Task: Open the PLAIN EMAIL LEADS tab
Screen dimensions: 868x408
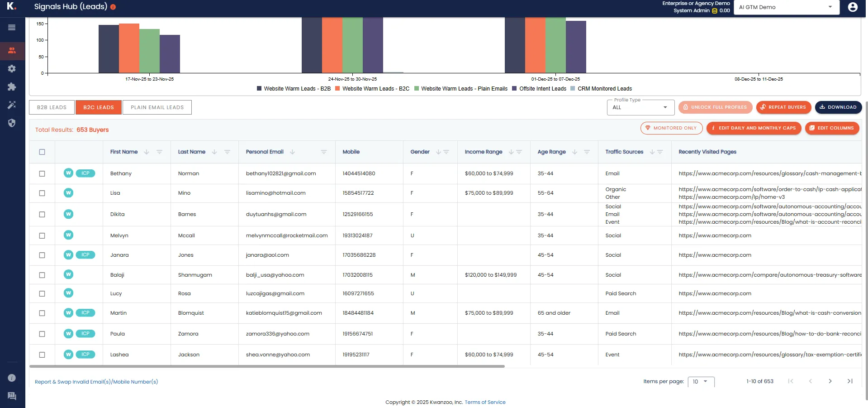Action: pos(157,107)
